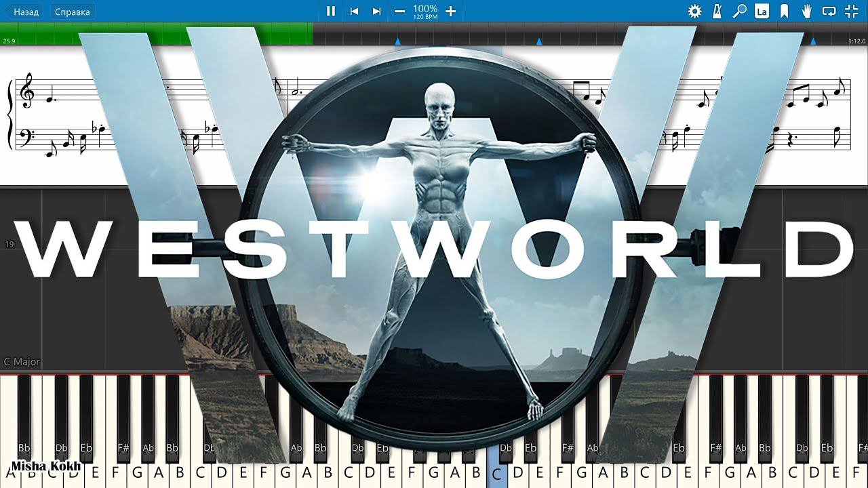
Task: Toggle the 'La' note labels option
Action: pos(762,11)
